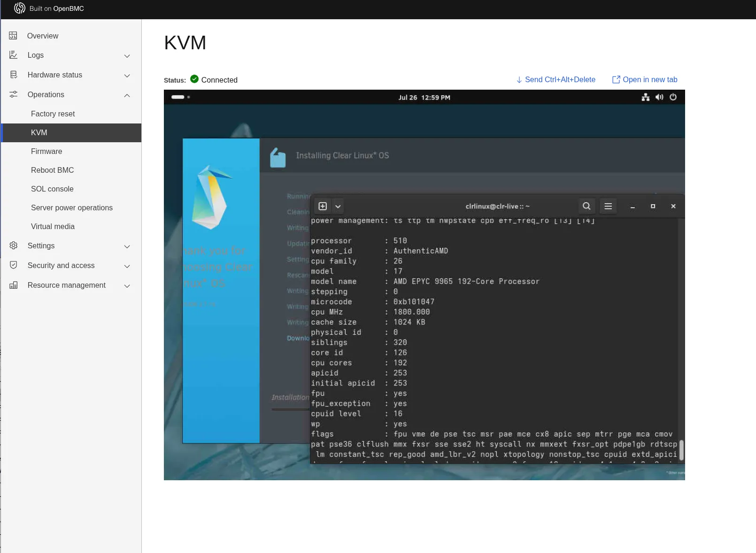Click the new terminal tab icon

point(323,206)
